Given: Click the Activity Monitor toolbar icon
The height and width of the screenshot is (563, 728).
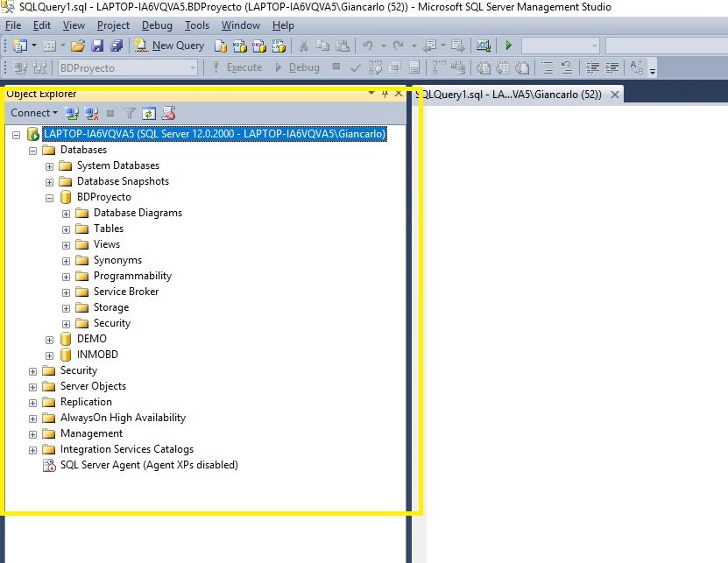Looking at the screenshot, I should click(x=484, y=46).
